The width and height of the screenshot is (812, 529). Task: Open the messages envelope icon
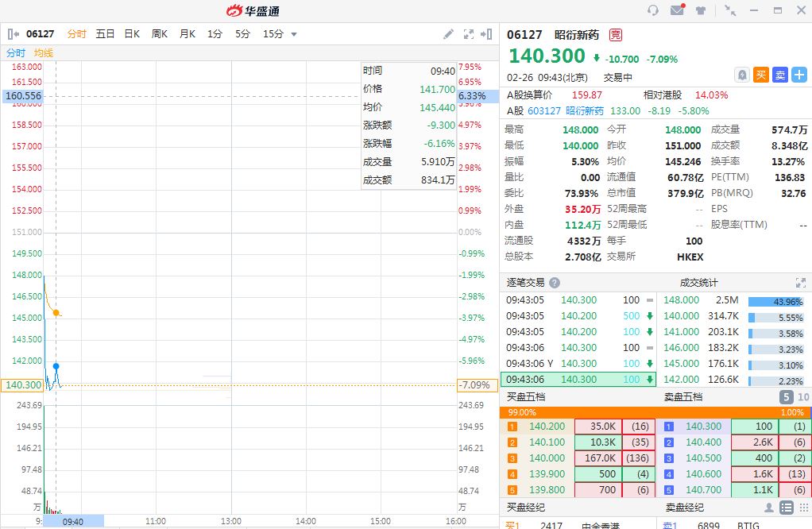click(x=677, y=10)
